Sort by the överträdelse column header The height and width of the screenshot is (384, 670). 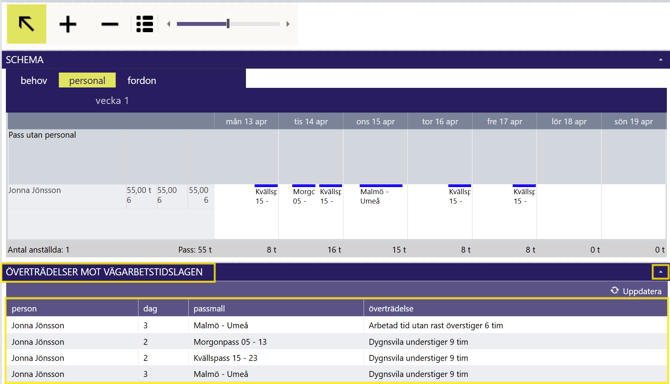tap(515, 308)
